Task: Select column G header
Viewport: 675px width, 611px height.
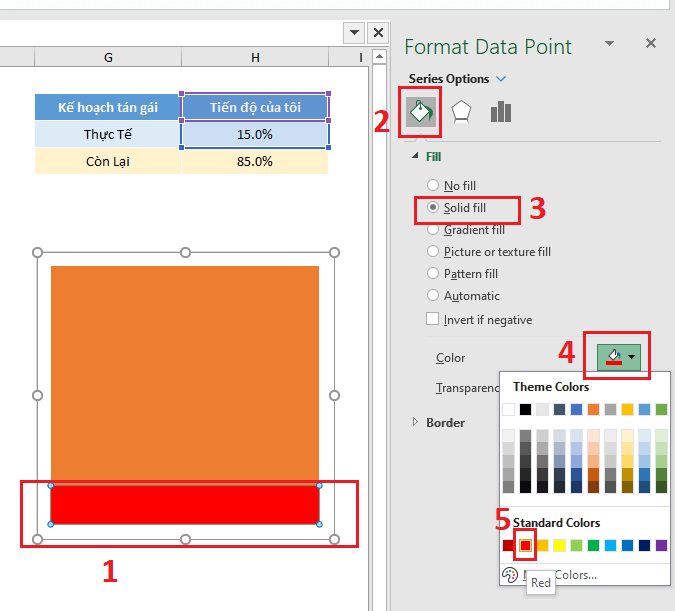Action: click(x=108, y=57)
